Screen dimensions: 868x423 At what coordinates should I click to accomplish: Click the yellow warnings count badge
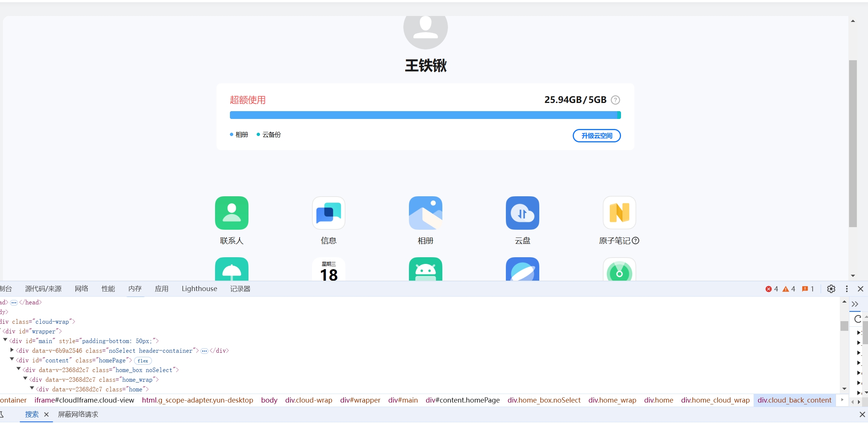coord(789,289)
